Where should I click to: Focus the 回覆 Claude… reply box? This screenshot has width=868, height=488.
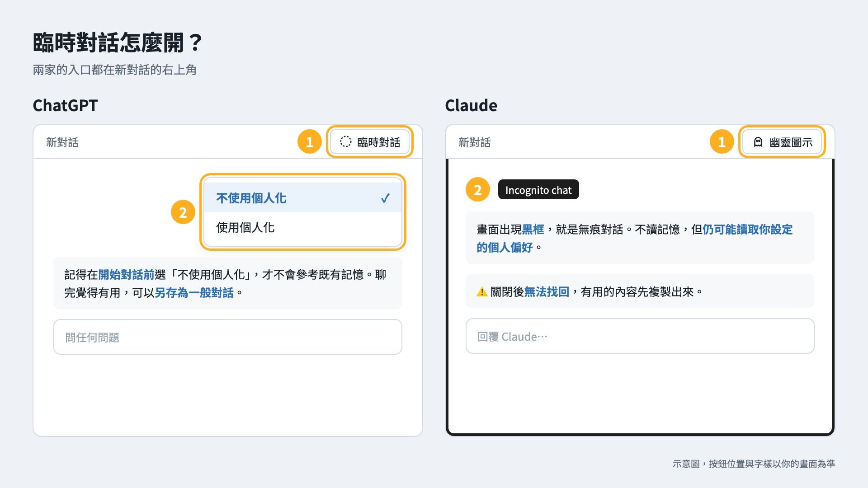click(640, 336)
